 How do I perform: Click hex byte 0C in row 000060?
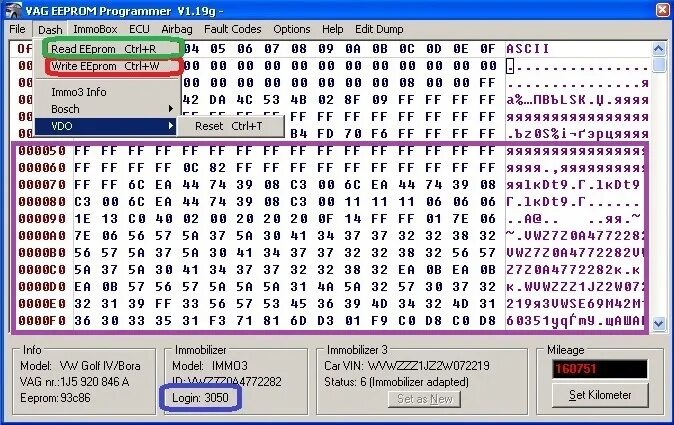(190, 168)
